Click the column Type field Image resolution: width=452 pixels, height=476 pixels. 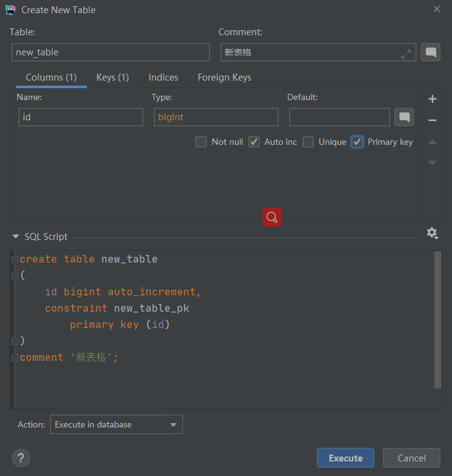[x=216, y=117]
